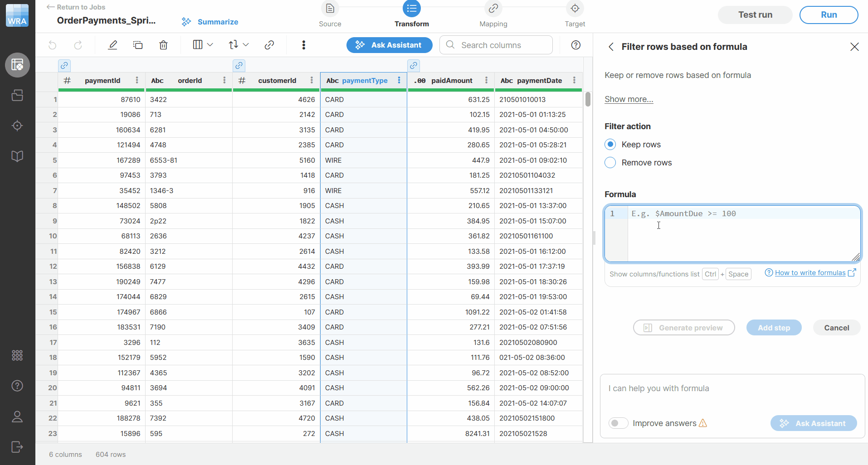Click Return to Jobs link

[76, 7]
